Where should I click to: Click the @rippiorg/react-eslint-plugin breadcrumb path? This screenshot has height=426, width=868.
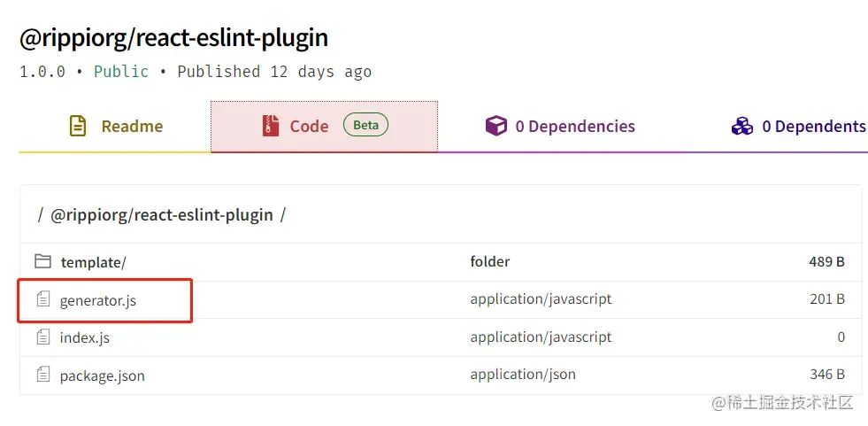coord(162,215)
